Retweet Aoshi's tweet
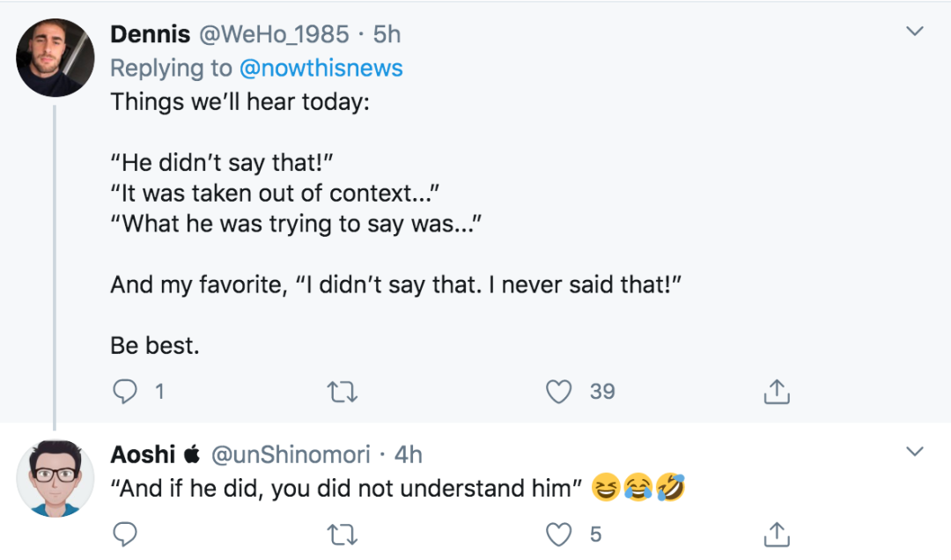Screen dimensions: 951x560 pos(342,534)
